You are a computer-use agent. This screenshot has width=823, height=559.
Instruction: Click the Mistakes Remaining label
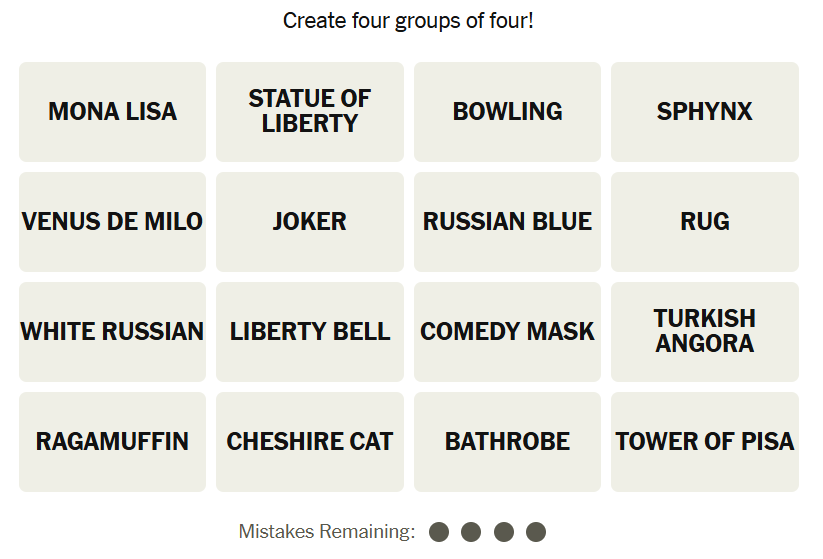coord(327,532)
